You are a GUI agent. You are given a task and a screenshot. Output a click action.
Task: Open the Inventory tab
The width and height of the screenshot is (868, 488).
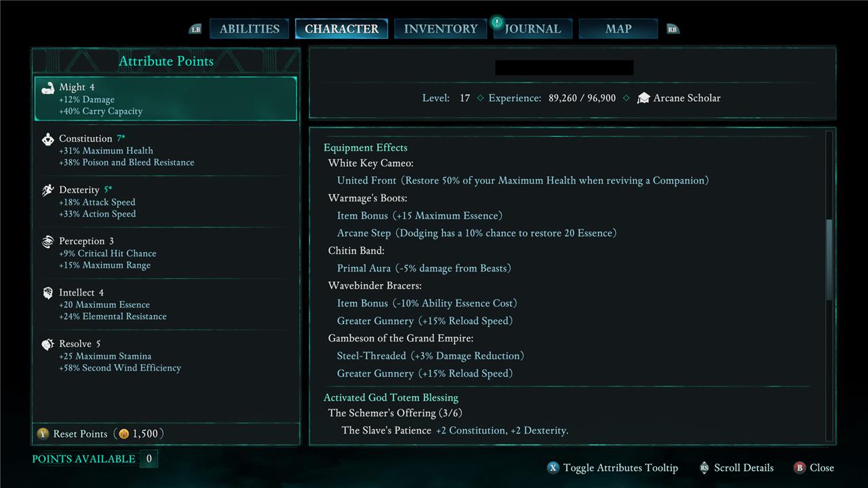click(441, 29)
